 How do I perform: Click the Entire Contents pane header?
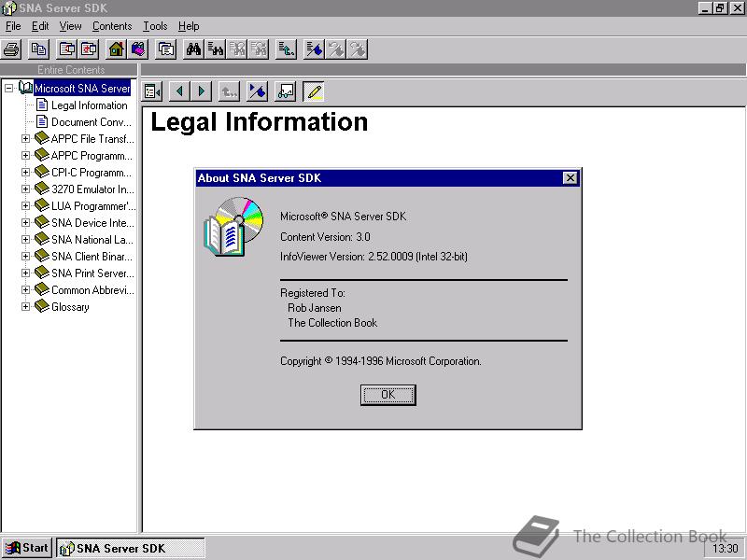click(x=69, y=69)
